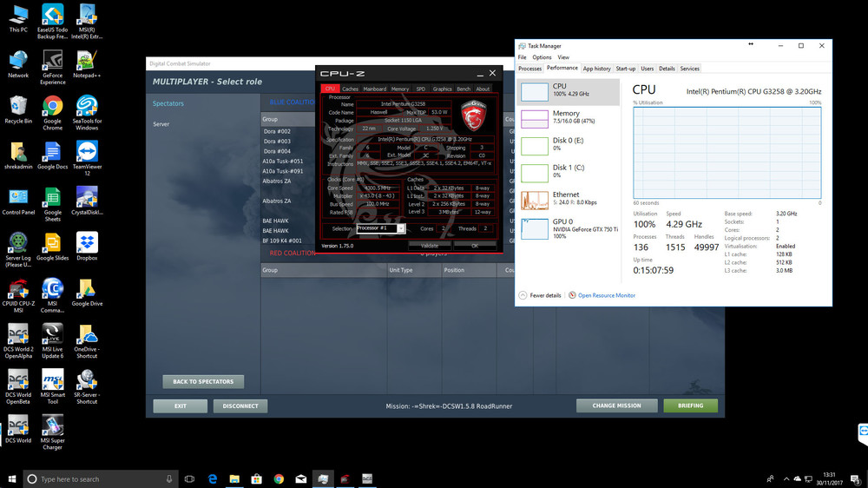Viewport: 868px width, 488px height.
Task: Open Google Docs desktop shortcut
Action: [53, 155]
